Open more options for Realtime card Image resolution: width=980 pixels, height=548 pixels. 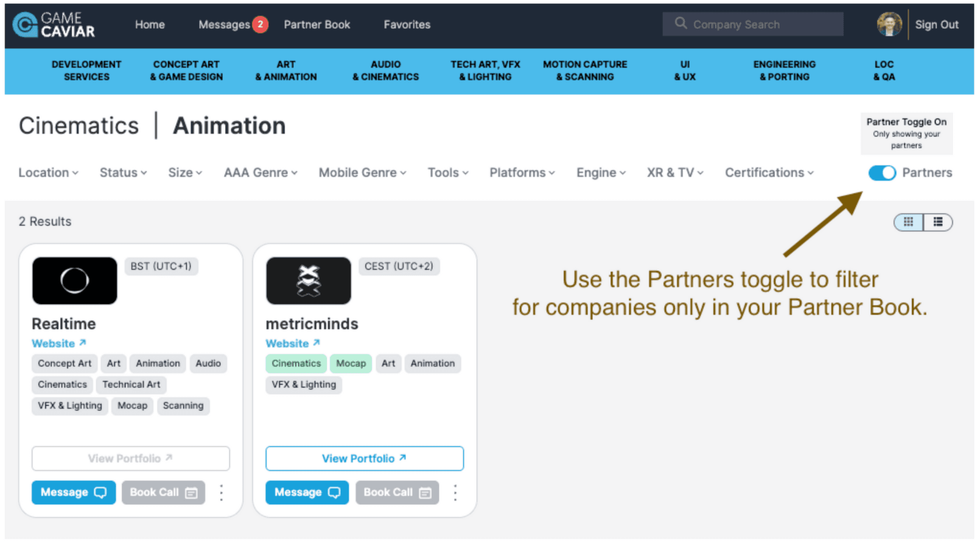pyautogui.click(x=221, y=493)
